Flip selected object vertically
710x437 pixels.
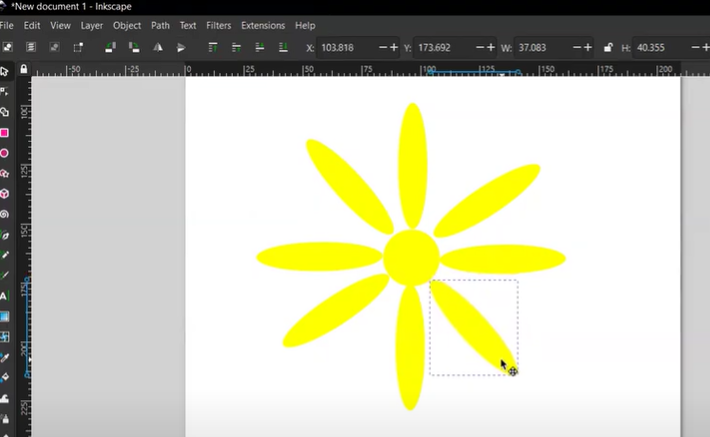[x=181, y=47]
